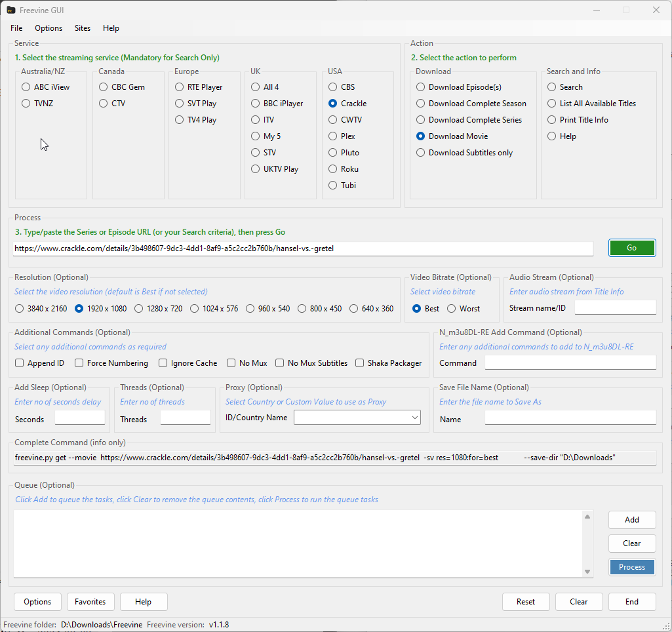Pick the 1280 x 720 resolution
672x632 pixels.
139,309
